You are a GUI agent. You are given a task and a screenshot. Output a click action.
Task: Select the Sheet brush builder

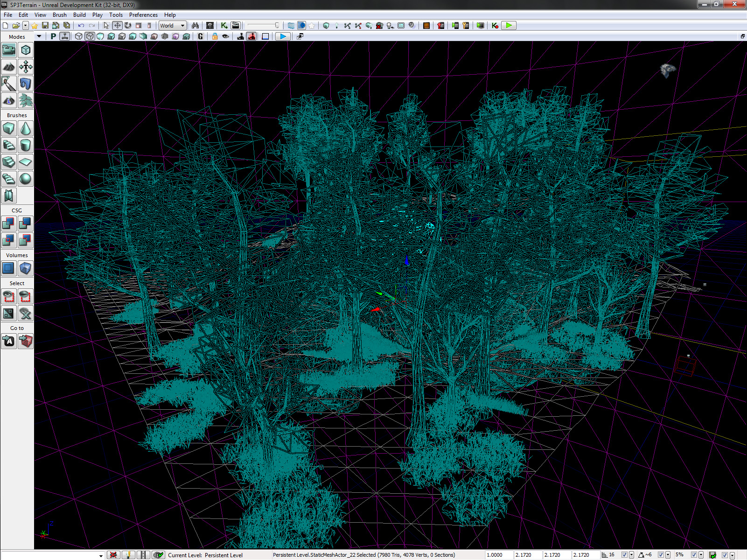click(26, 162)
